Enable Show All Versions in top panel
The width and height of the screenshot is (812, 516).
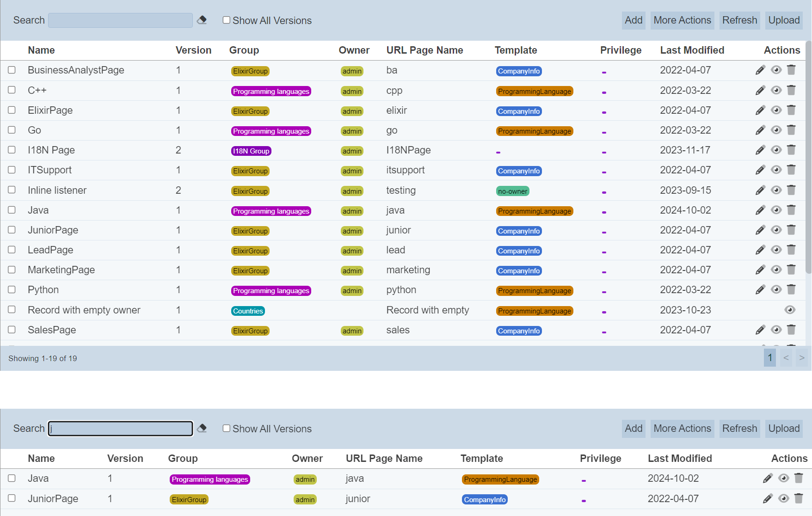pyautogui.click(x=227, y=20)
